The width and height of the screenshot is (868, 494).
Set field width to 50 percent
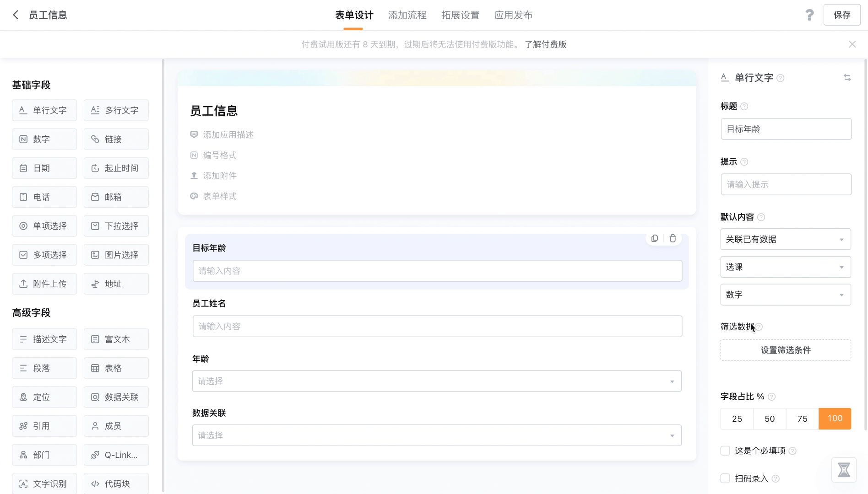(770, 419)
